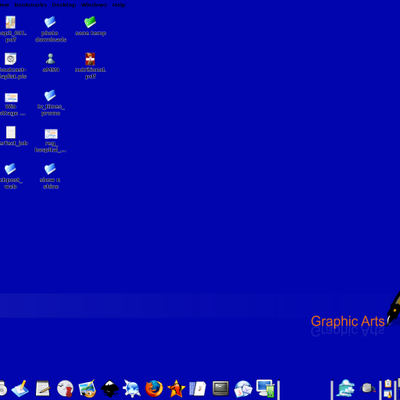The width and height of the screenshot is (400, 400).
Task: Launch the star icon application in panel
Action: click(176, 389)
